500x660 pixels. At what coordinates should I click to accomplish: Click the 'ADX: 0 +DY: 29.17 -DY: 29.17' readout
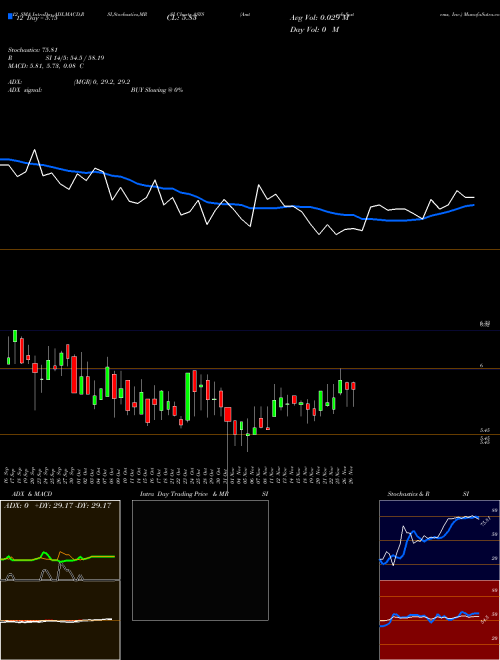[58, 506]
